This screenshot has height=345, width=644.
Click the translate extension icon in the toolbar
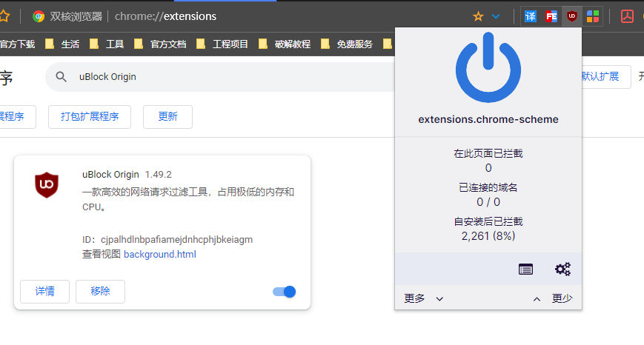[x=531, y=16]
